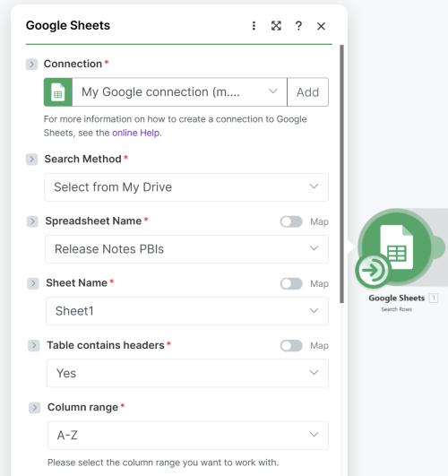This screenshot has height=476, width=448.
Task: Open the Yes headers dropdown
Action: click(x=187, y=373)
